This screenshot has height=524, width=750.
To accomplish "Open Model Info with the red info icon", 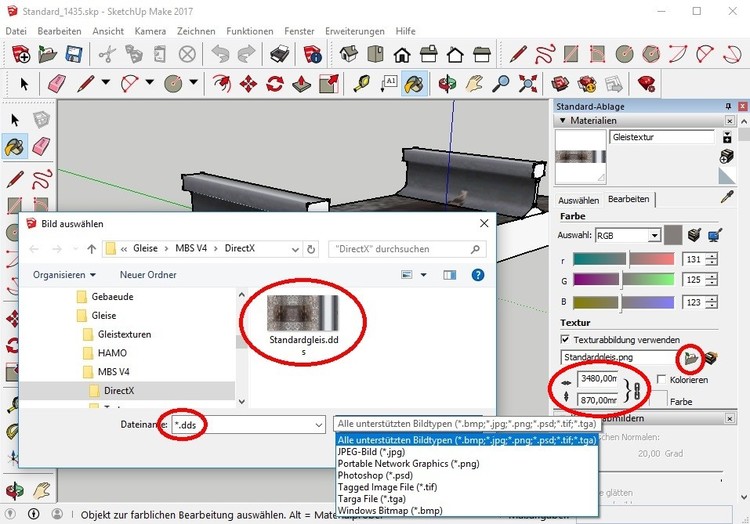I will click(312, 54).
